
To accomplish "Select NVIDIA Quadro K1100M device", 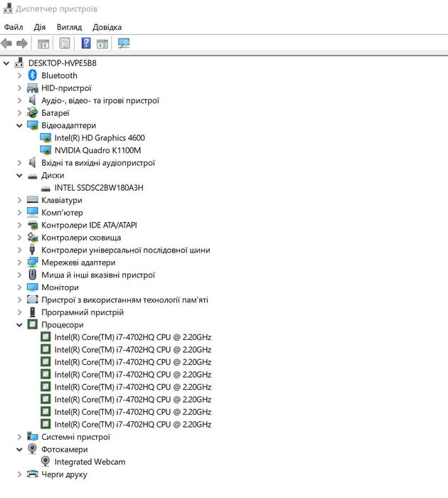I will tap(97, 150).
